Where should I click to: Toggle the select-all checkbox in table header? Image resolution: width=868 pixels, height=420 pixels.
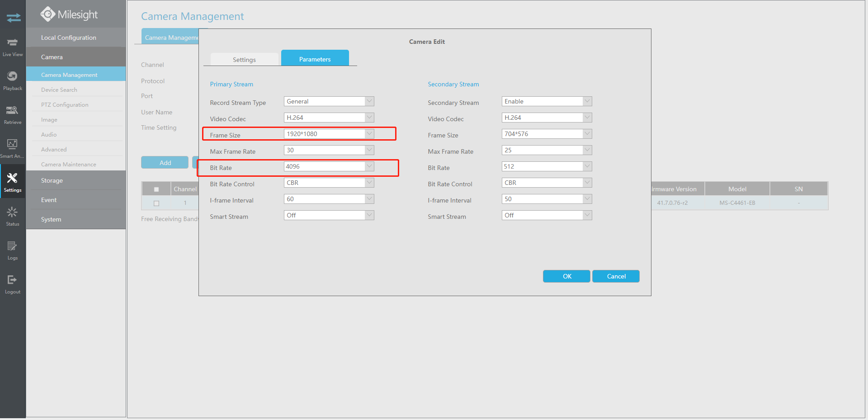pyautogui.click(x=156, y=189)
